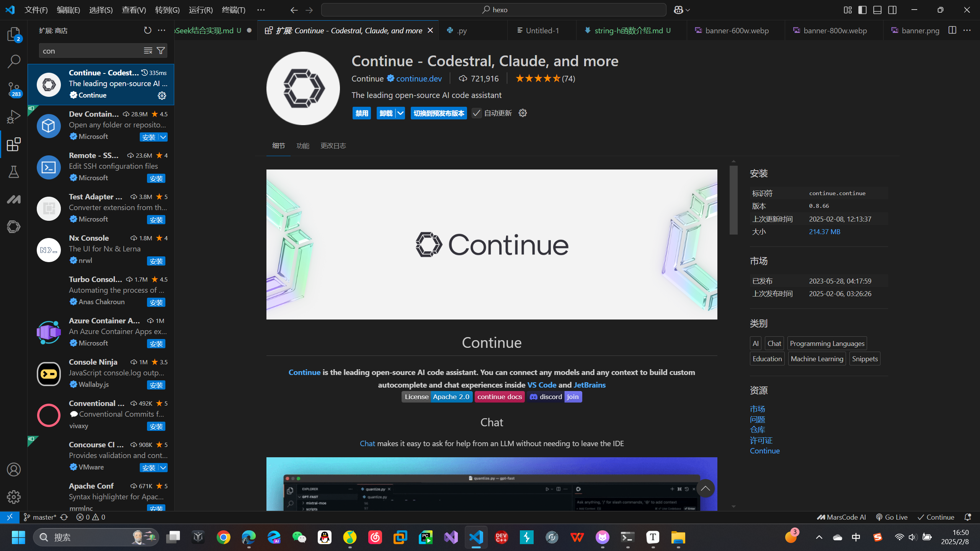Switch to the 更改日志 tab

click(333, 146)
